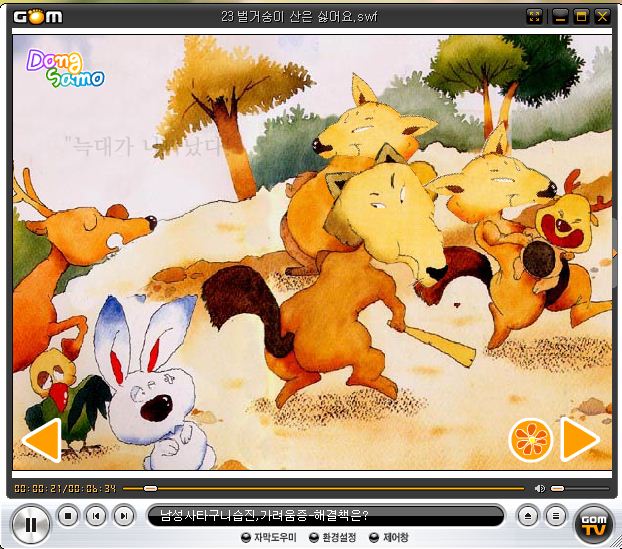Adjust the volume slider
Viewport: 622px width, 549px height.
558,488
